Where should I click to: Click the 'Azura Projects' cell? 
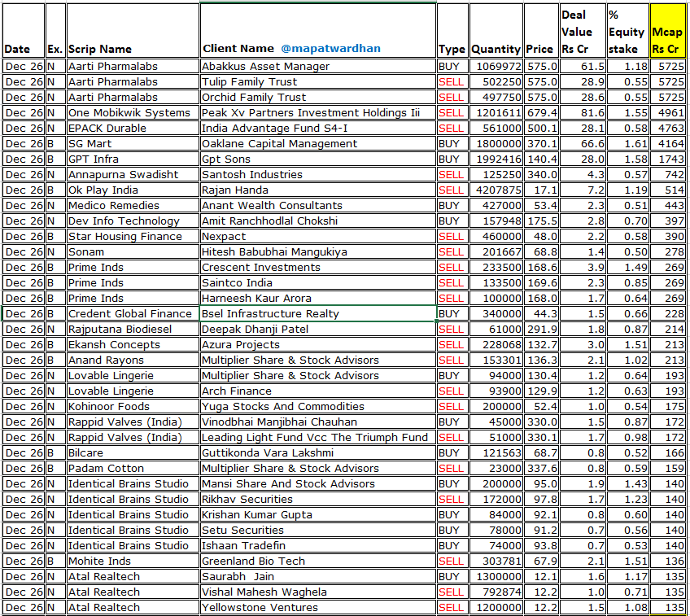(318, 344)
